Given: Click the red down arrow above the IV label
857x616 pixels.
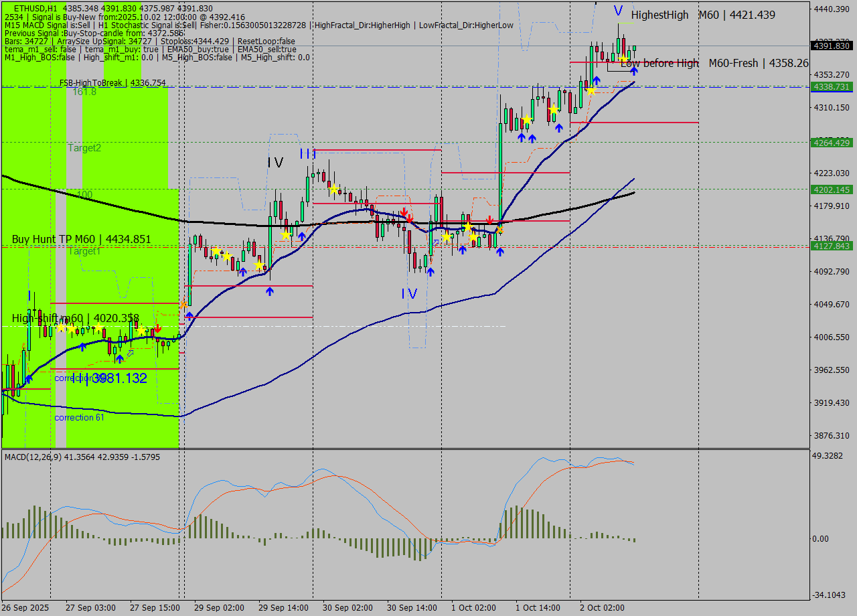Looking at the screenshot, I should click(x=404, y=212).
